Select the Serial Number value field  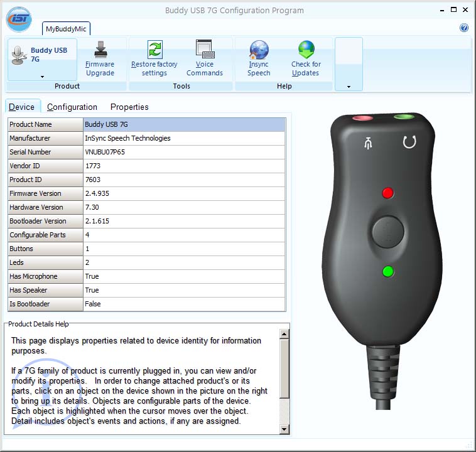[x=184, y=152]
